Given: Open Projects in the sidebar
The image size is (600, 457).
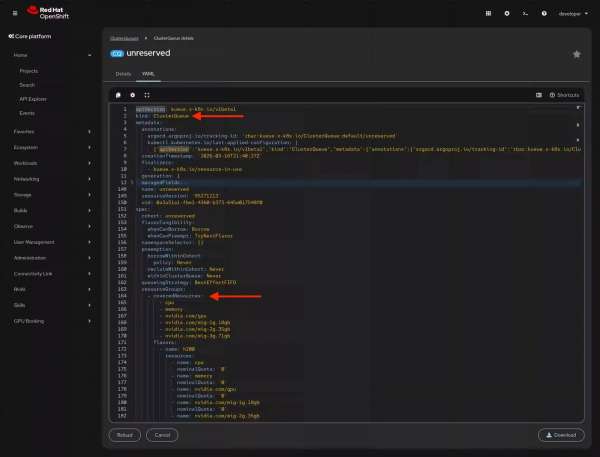Looking at the screenshot, I should (29, 71).
